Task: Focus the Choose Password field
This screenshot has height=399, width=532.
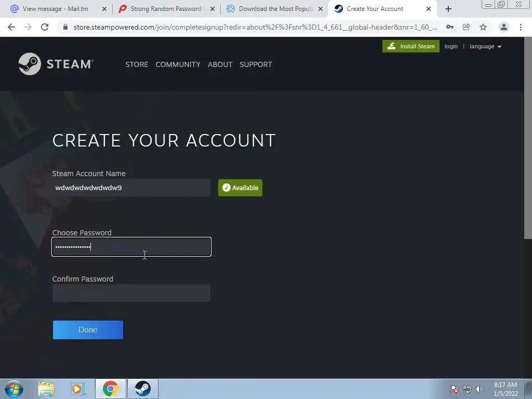Action: [x=131, y=247]
